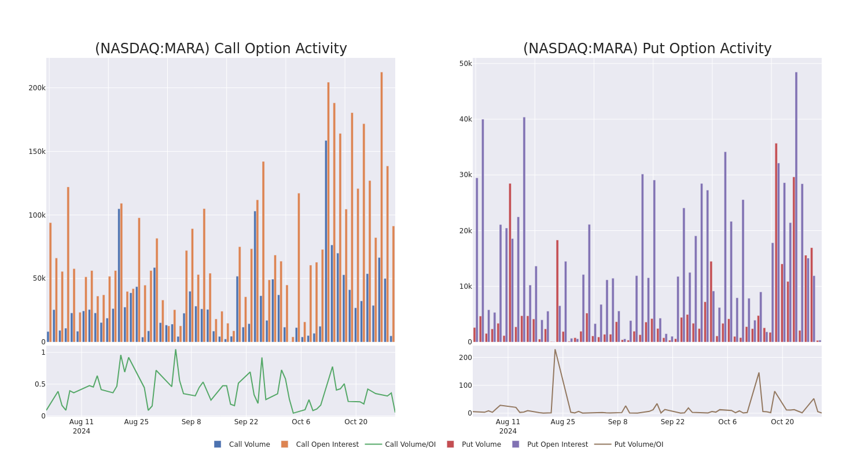Click the highest peak of Call Volume/OI line
This screenshot has width=868, height=463.
point(175,349)
